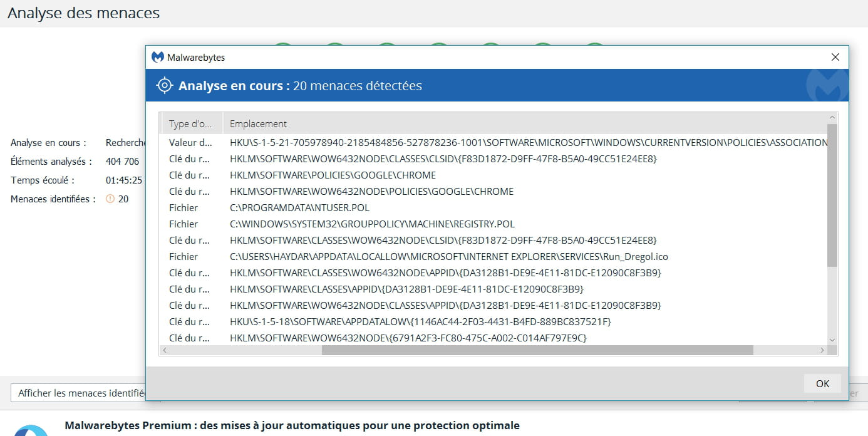
Task: Select row HKLM\SOFTWARE\CLASSES\APPID\{DA3128B1...}
Action: (x=494, y=289)
